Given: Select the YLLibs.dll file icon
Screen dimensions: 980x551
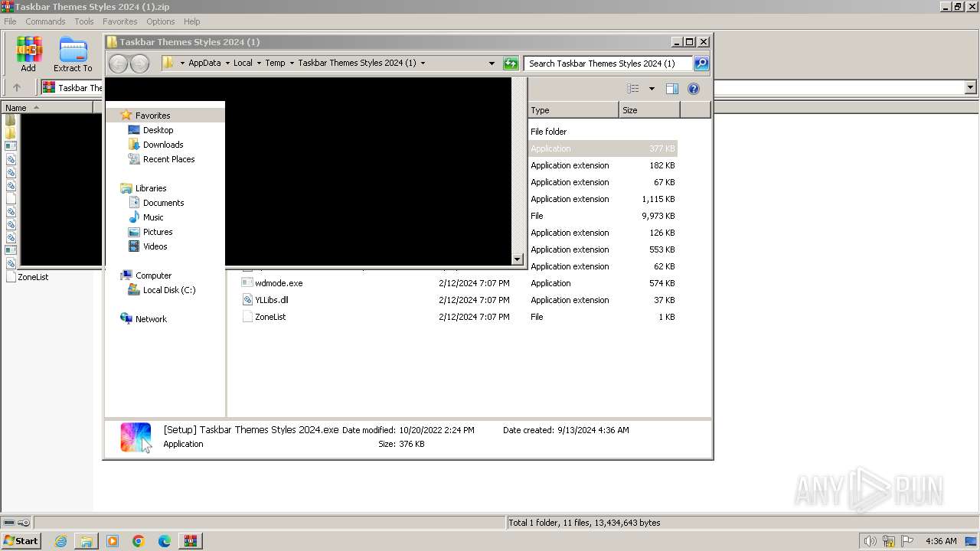Looking at the screenshot, I should (247, 300).
